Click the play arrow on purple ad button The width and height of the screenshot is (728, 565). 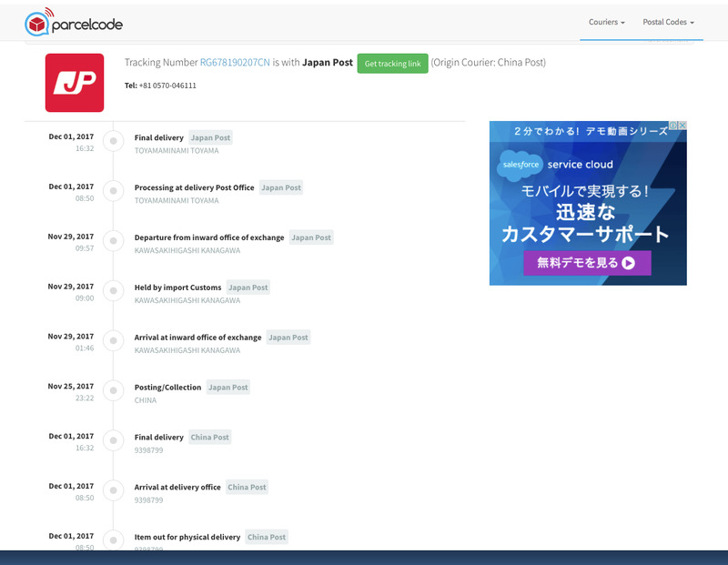[x=631, y=264]
